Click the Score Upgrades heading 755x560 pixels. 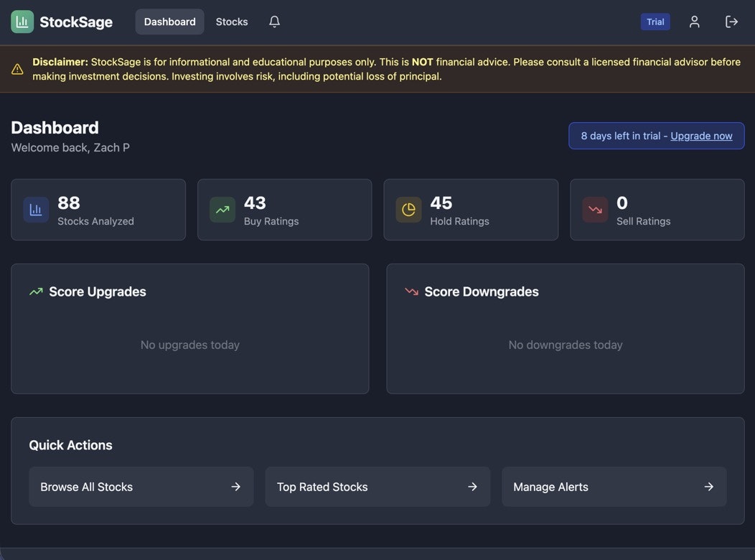(x=98, y=291)
